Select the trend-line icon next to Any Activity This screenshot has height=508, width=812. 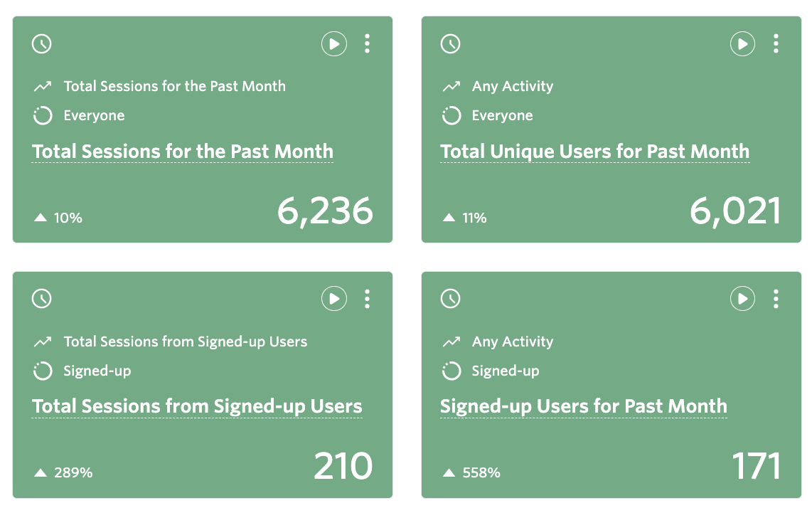tap(452, 85)
